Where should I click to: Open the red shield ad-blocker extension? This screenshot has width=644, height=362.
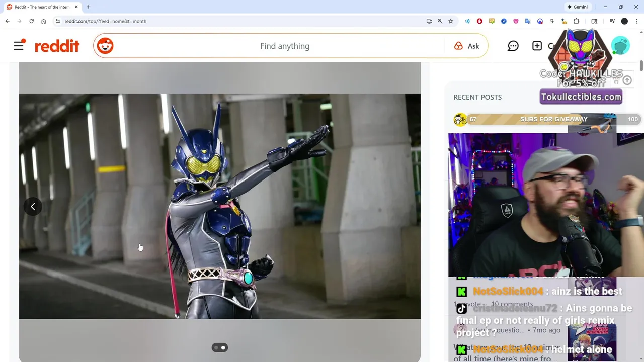(479, 21)
